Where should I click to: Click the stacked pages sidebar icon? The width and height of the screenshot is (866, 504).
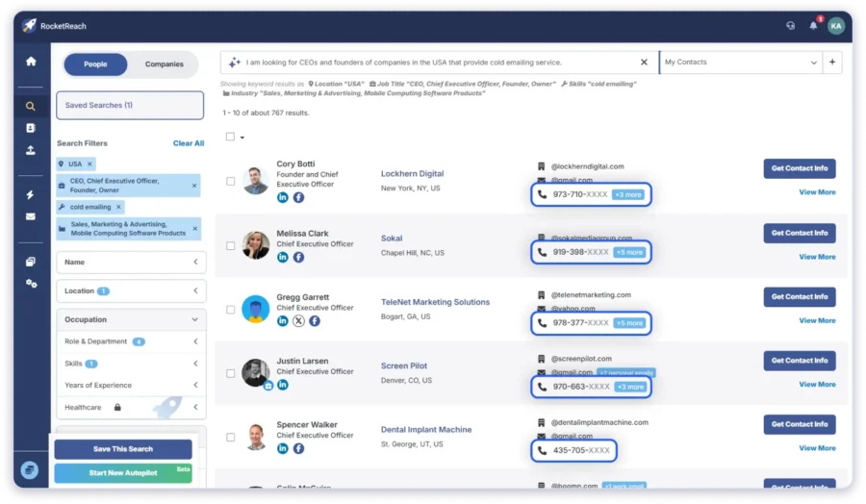click(31, 261)
